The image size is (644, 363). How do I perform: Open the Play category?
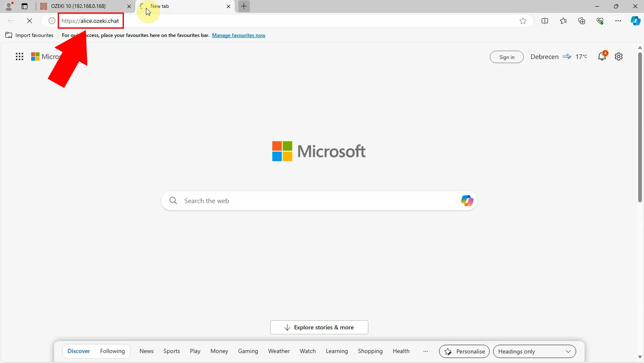tap(195, 351)
